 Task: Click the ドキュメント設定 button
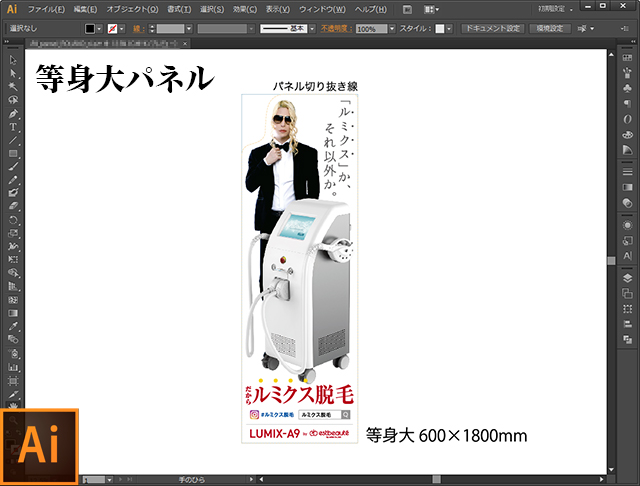point(493,29)
